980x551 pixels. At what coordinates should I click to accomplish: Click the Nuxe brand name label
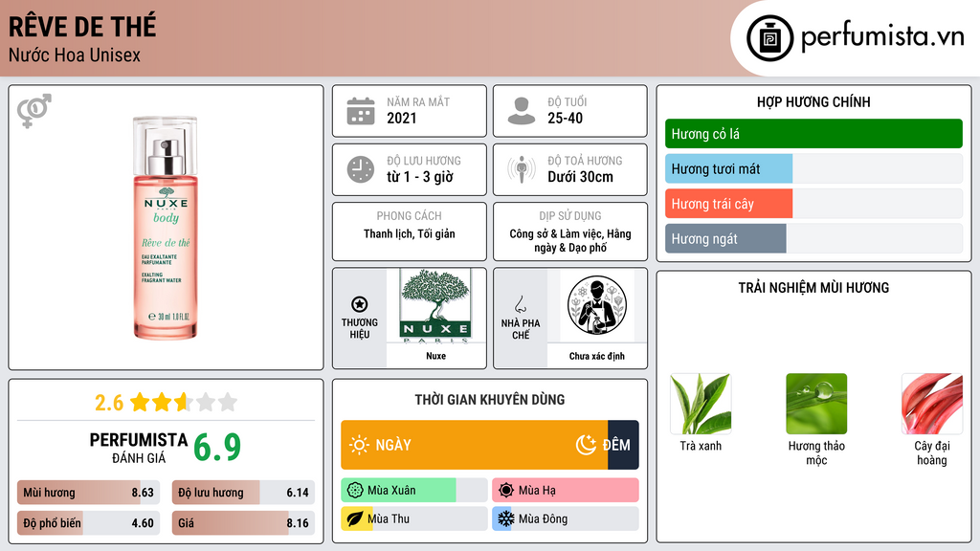pyautogui.click(x=436, y=356)
